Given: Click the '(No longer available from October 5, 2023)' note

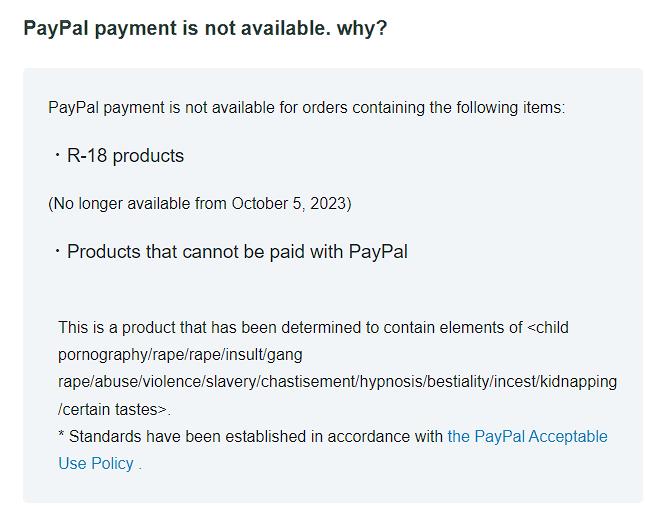Looking at the screenshot, I should pos(200,204).
